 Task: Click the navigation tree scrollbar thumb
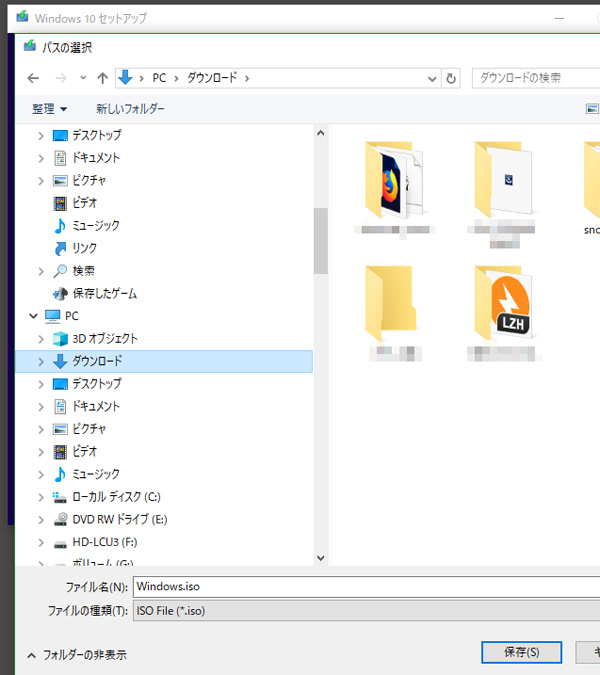click(x=321, y=241)
